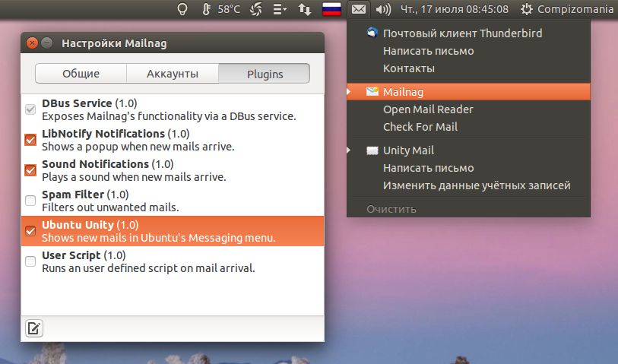Click the Настройки Mailnag title bar text
This screenshot has height=364, width=618.
click(114, 43)
